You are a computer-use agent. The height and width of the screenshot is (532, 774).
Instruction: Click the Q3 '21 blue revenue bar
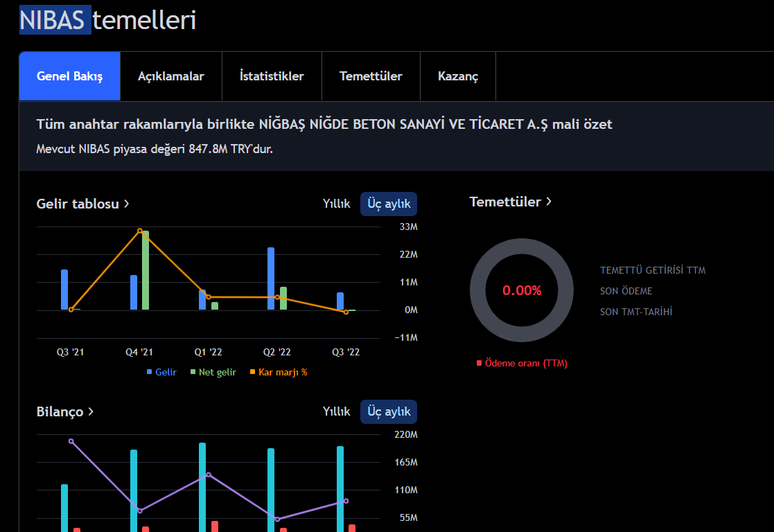coord(64,290)
